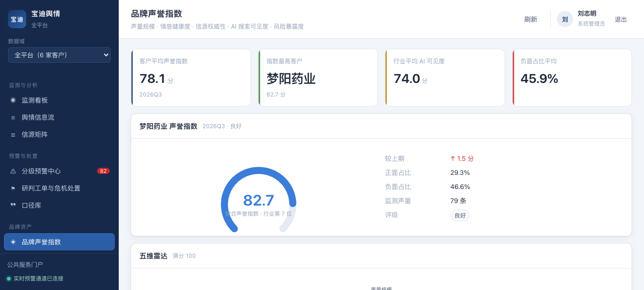Click the 五维雷达 section title
644x290 pixels.
[x=153, y=256]
